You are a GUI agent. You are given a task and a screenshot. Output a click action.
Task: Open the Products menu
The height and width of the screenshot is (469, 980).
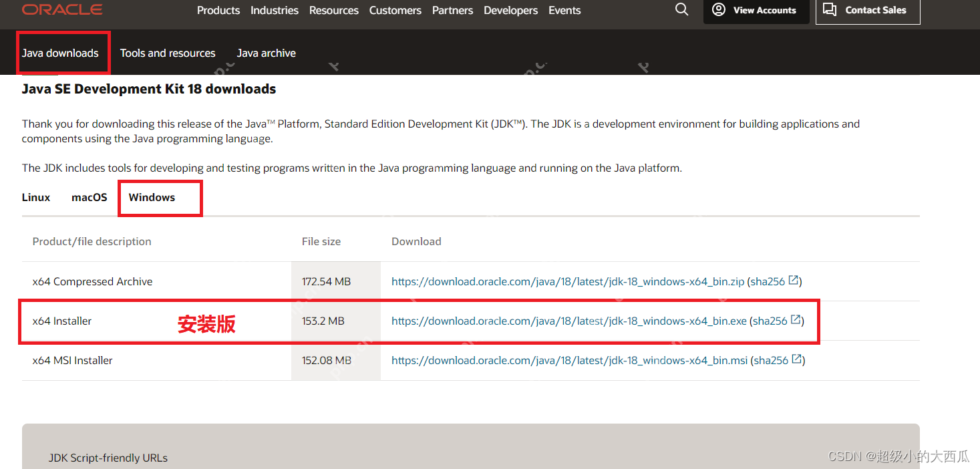pyautogui.click(x=218, y=10)
